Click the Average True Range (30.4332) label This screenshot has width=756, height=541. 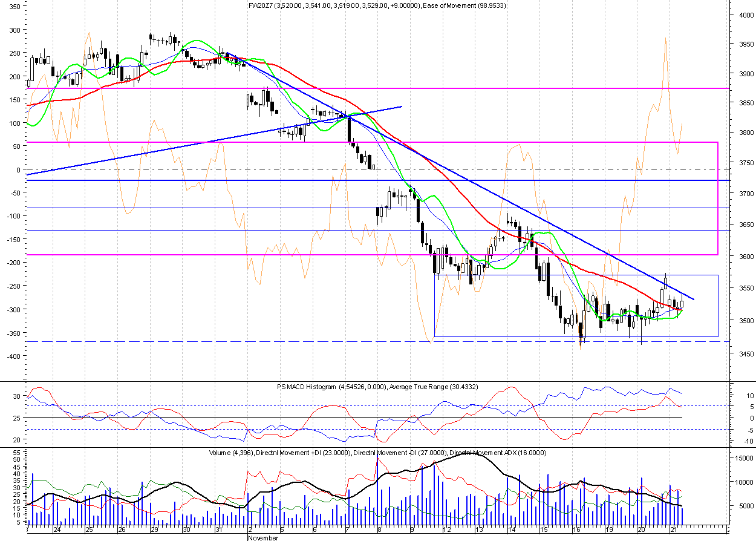click(434, 387)
